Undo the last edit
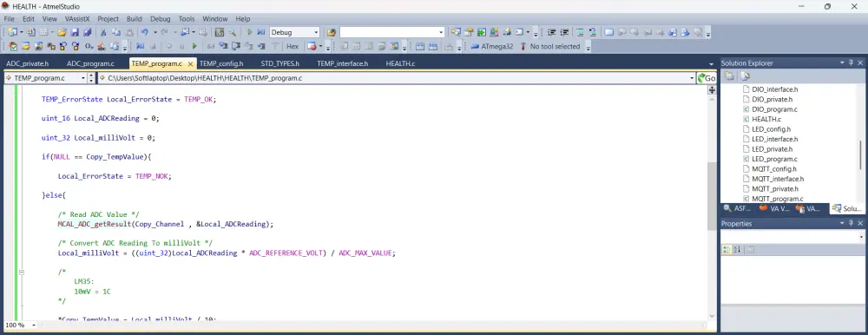The image size is (868, 335). [x=144, y=33]
